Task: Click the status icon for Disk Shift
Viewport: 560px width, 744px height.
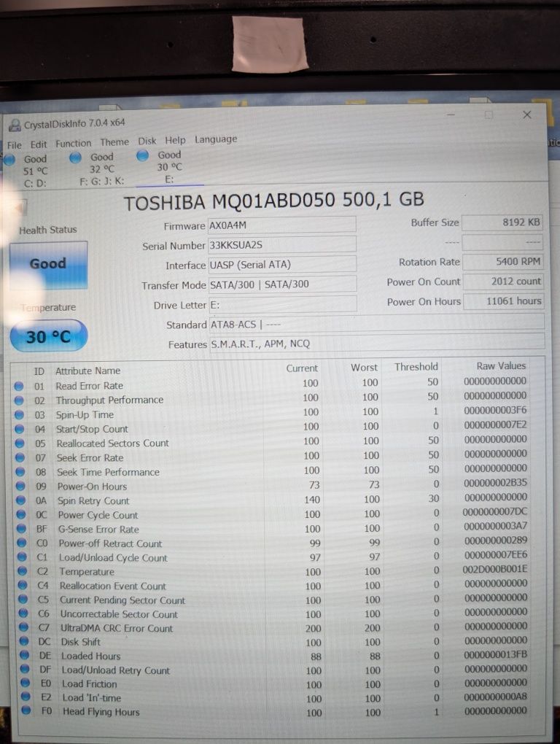Action: 24,641
